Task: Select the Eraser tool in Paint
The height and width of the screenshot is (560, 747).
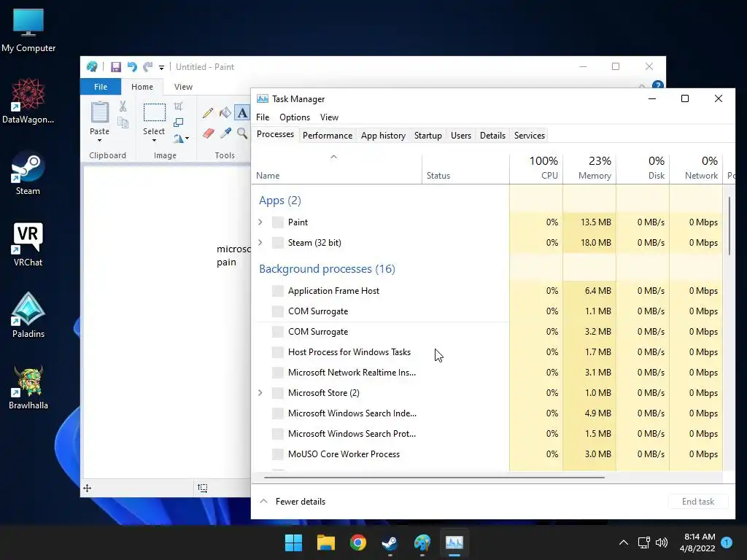Action: [208, 133]
